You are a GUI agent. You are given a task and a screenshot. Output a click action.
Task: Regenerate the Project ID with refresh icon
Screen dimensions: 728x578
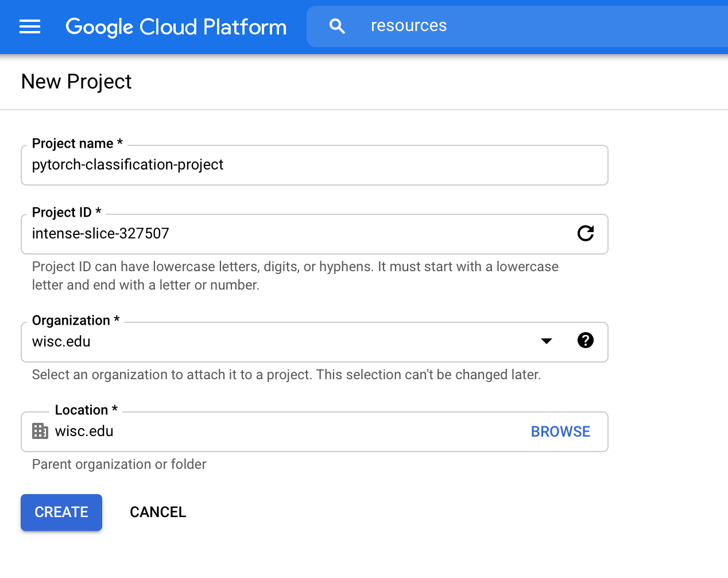coord(585,233)
